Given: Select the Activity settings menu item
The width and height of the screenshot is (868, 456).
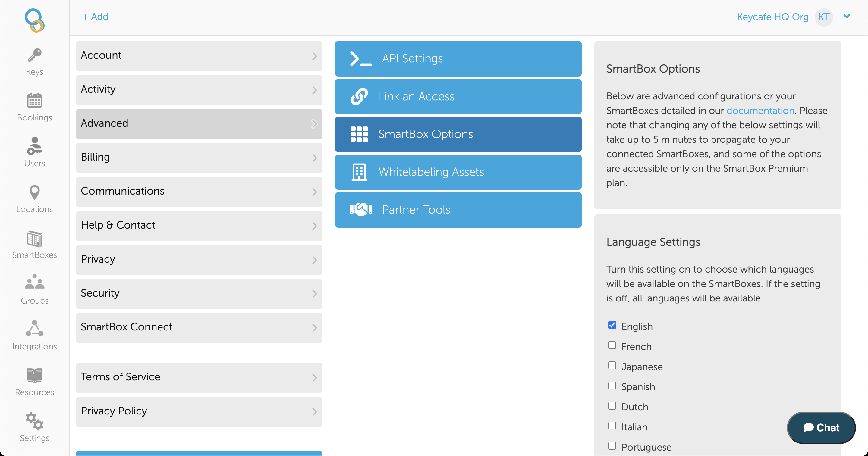Looking at the screenshot, I should pos(199,90).
